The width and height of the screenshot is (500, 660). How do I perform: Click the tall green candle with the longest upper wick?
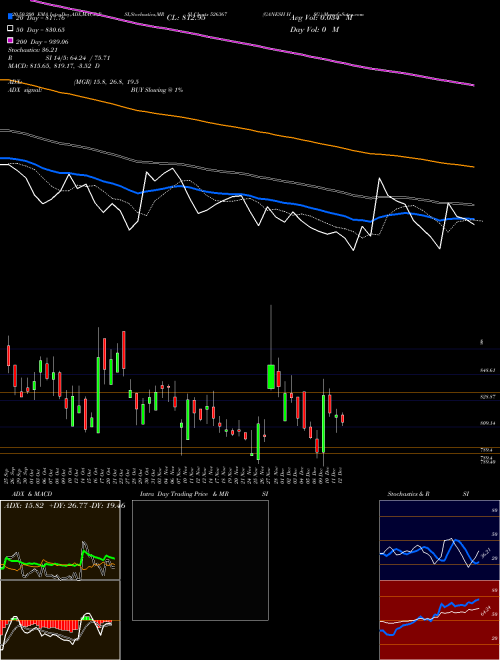(x=271, y=377)
